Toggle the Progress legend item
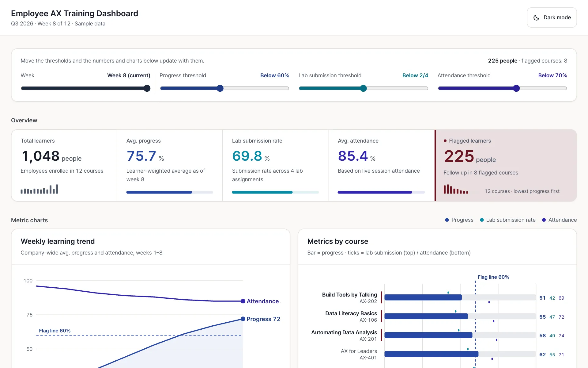The image size is (588, 368). coord(459,220)
